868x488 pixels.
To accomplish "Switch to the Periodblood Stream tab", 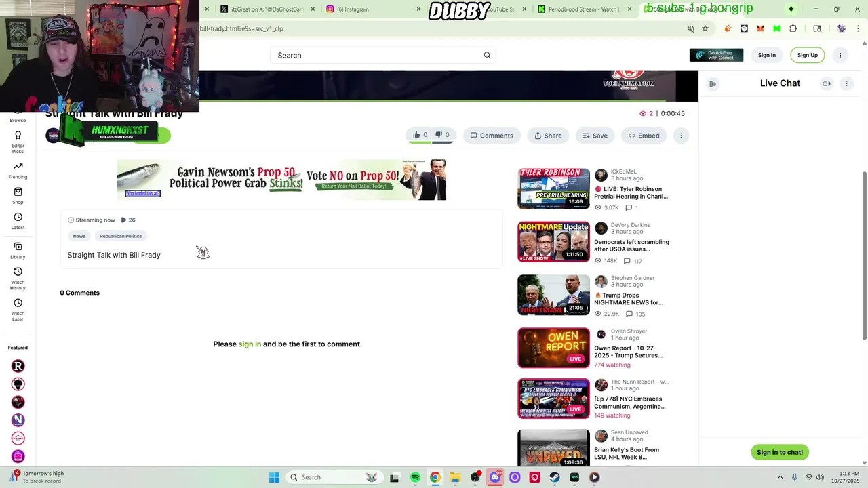I will tap(583, 9).
